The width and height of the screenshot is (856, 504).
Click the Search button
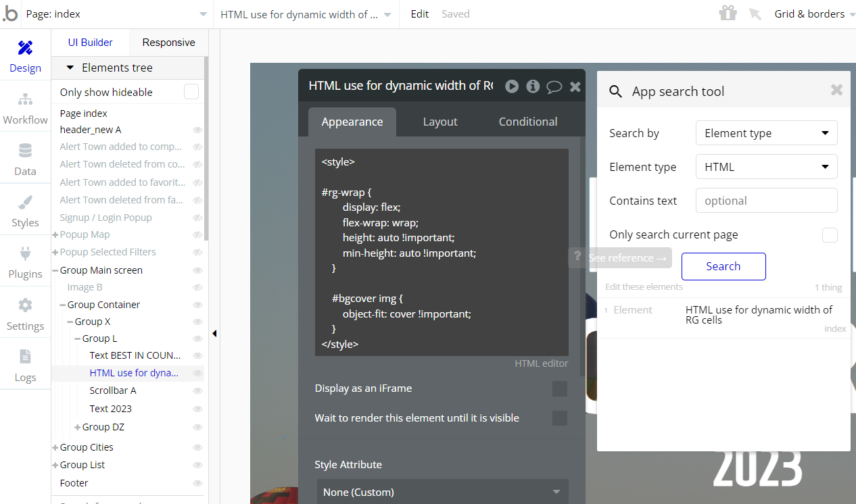point(723,266)
